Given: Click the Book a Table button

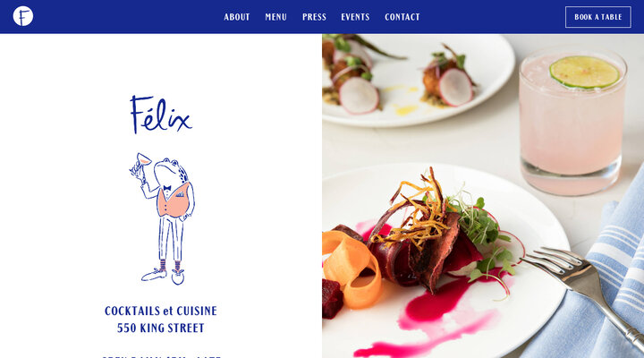Looking at the screenshot, I should 598,17.
